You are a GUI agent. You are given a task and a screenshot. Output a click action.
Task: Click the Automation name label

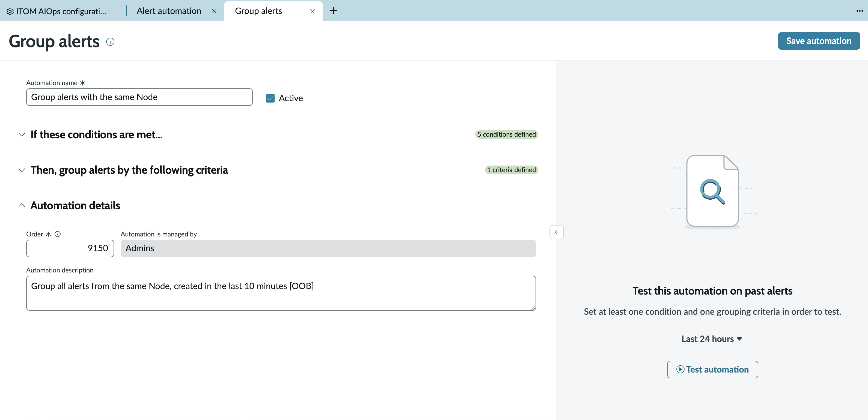52,83
